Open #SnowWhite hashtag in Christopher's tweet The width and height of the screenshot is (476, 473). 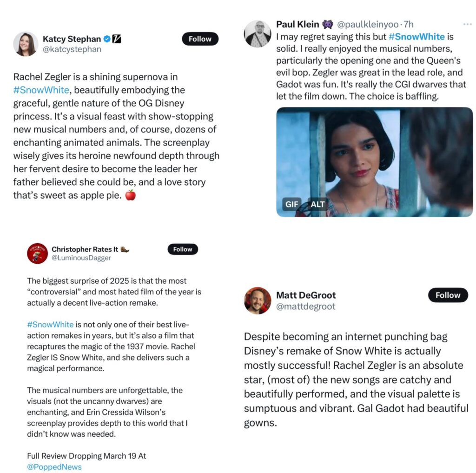click(x=50, y=325)
